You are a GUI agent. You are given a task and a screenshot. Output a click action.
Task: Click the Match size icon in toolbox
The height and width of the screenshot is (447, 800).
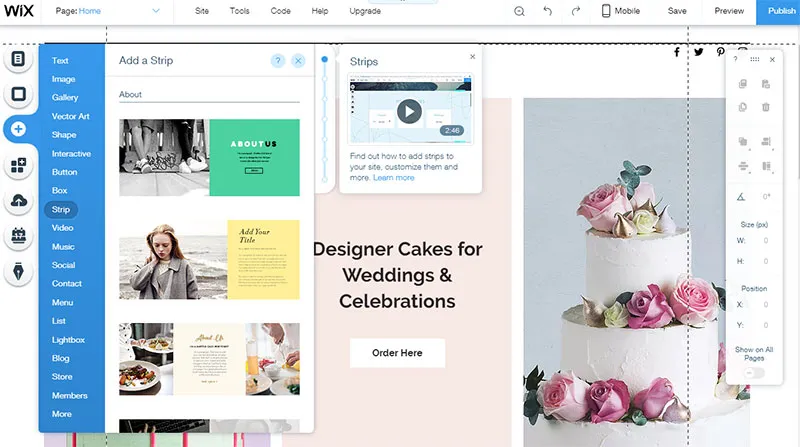(766, 166)
